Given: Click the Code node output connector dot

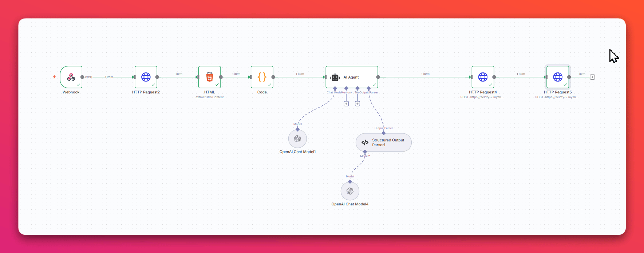Looking at the screenshot, I should coord(273,77).
